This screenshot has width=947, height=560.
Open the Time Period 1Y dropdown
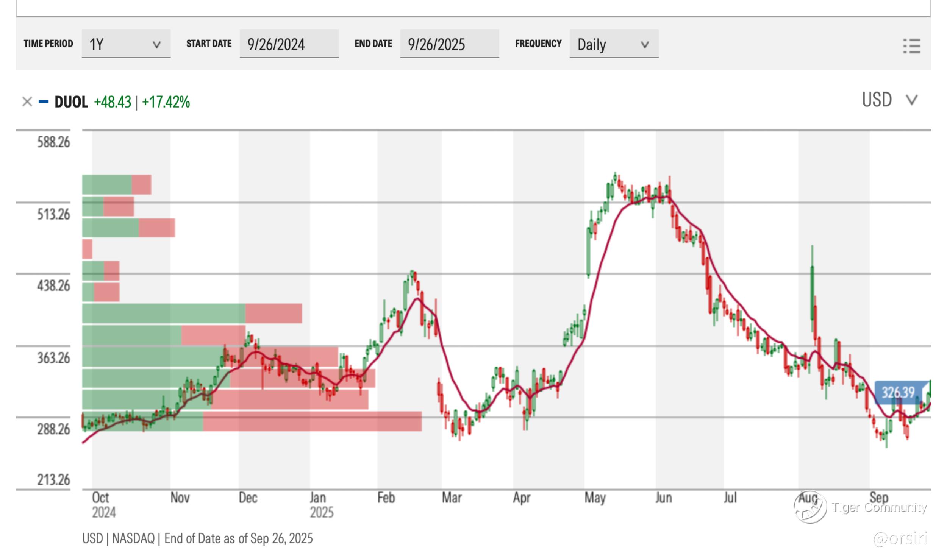coord(126,44)
